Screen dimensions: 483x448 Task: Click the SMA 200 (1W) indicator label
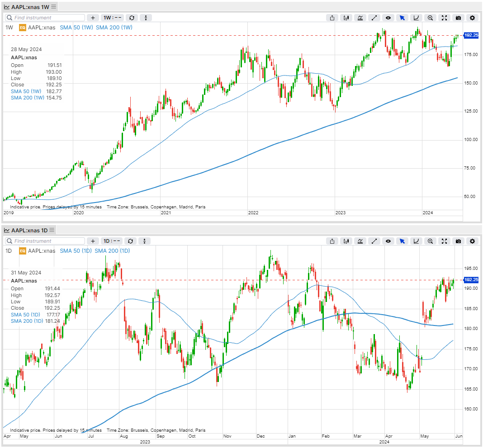(114, 28)
